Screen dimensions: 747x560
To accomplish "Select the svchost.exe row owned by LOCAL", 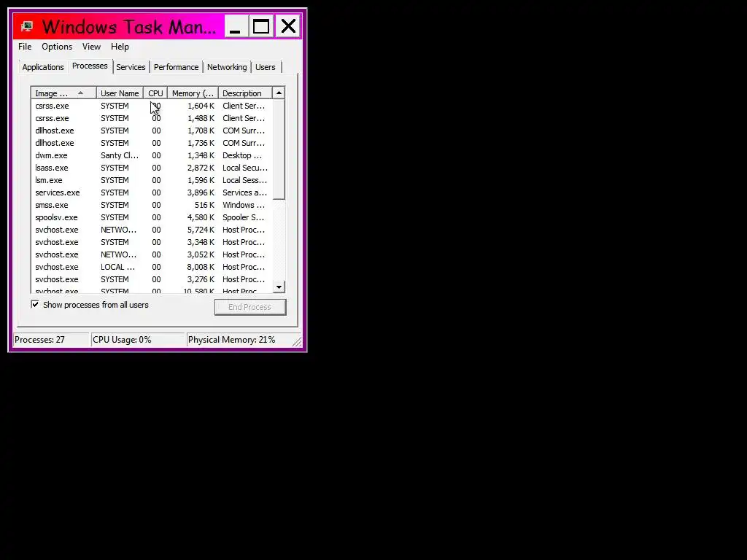I will coord(152,267).
